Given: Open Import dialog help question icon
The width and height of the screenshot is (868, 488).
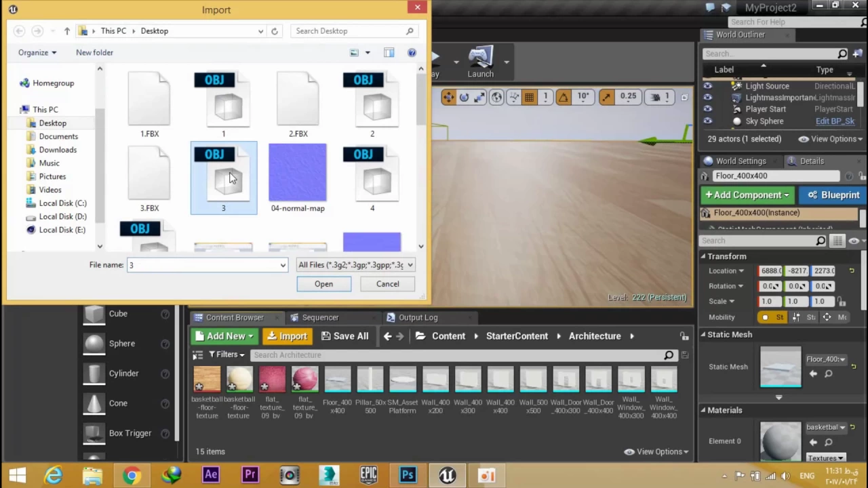Looking at the screenshot, I should click(x=412, y=52).
